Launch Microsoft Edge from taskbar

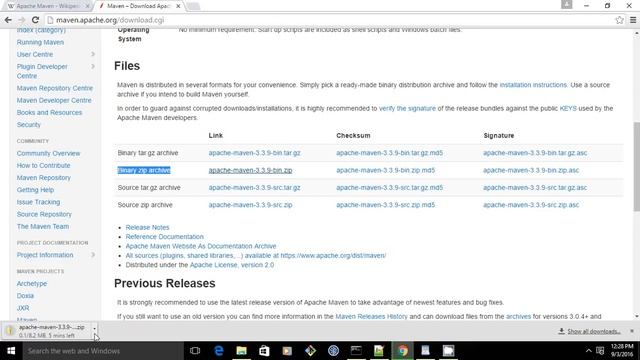tap(219, 351)
